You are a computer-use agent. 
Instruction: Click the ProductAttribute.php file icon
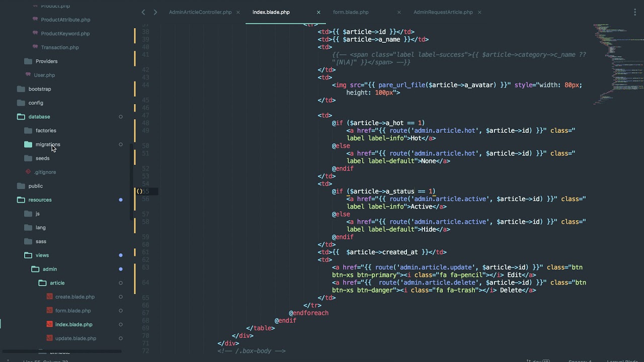[x=35, y=19]
